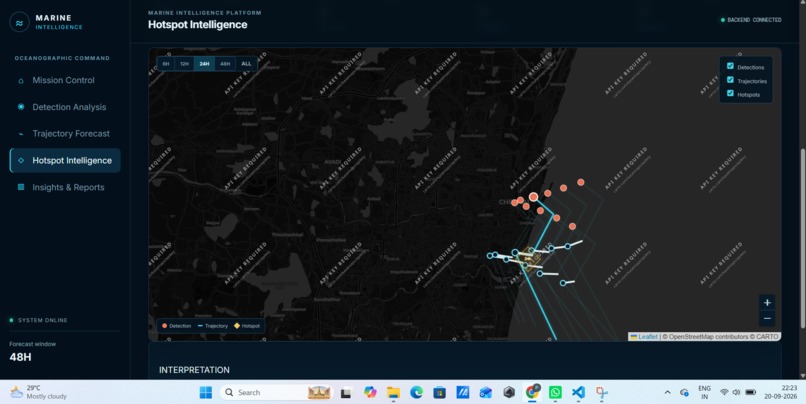Click the Hotspot Intelligence diamond icon
The image size is (806, 404).
point(21,160)
